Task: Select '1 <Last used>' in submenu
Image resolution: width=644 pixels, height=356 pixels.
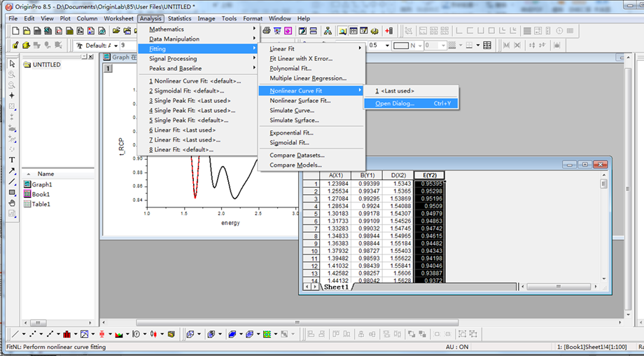Action: pos(411,91)
